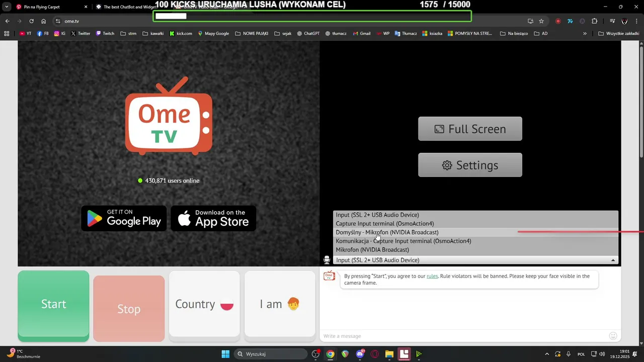The image size is (644, 362).
Task: Choose Komunikacja - Capture Input terminal option
Action: pyautogui.click(x=475, y=241)
